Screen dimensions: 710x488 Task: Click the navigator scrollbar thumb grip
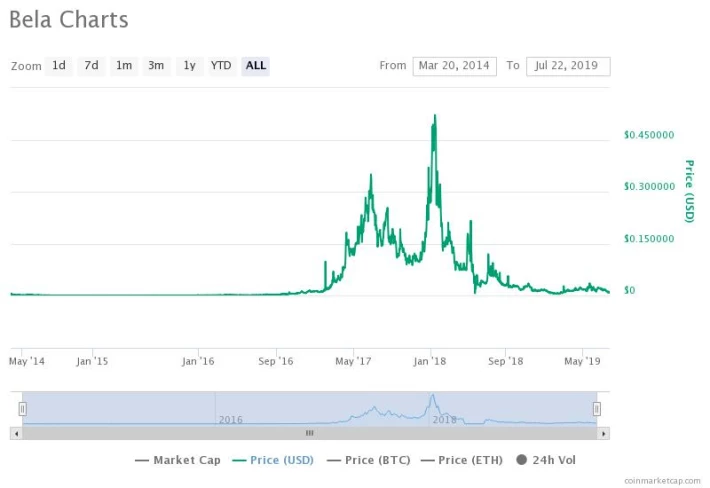pyautogui.click(x=310, y=434)
